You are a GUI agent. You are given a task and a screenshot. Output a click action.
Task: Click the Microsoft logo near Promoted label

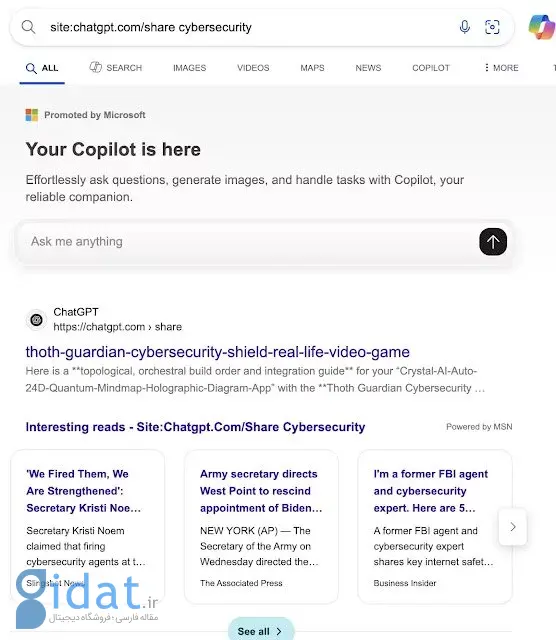(x=31, y=115)
